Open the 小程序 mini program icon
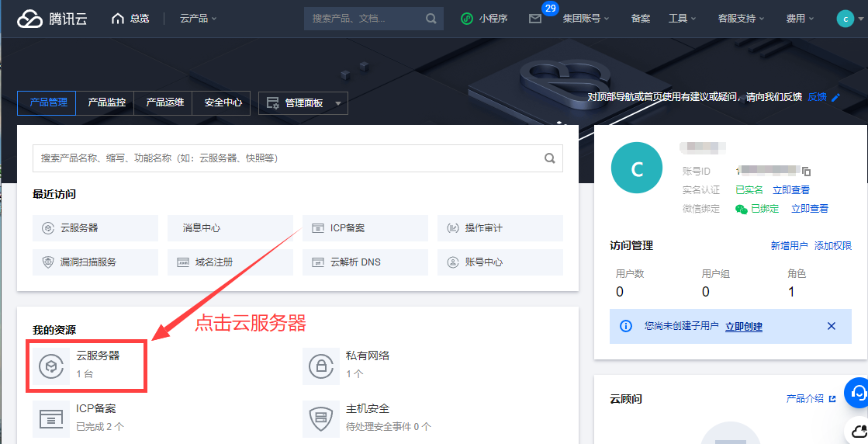The image size is (868, 444). (x=467, y=19)
